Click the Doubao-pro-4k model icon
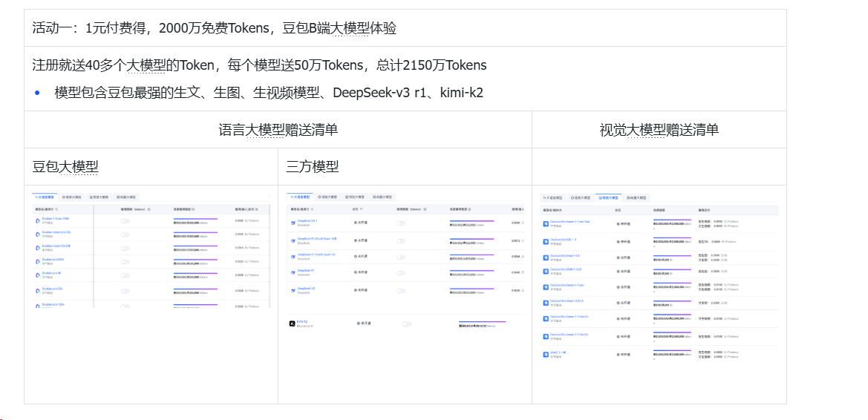This screenshot has height=420, width=868. pos(38,275)
